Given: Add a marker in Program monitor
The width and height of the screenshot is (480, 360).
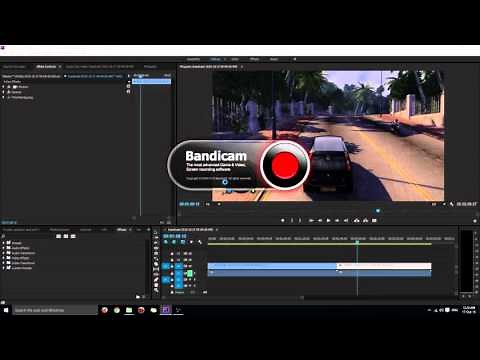Looking at the screenshot, I should coord(283,220).
